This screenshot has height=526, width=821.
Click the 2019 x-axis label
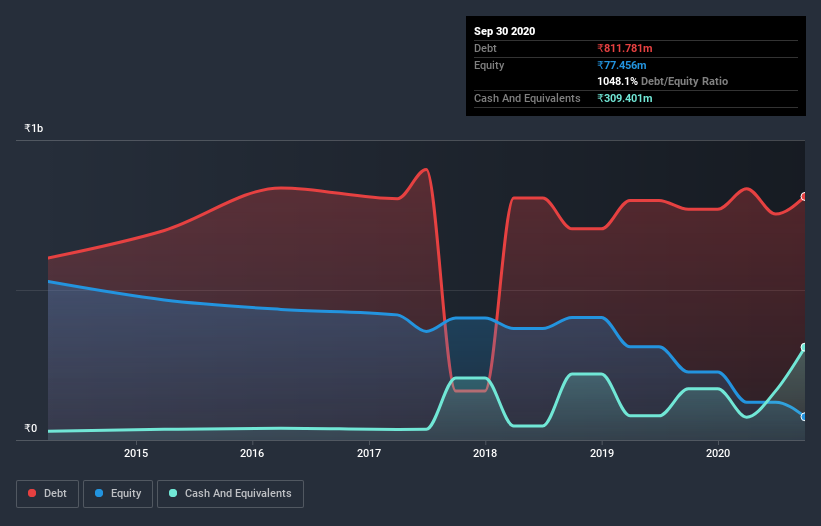click(602, 453)
